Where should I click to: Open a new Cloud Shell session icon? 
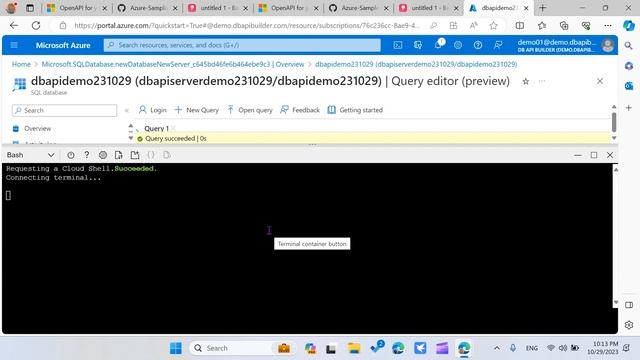[x=135, y=155]
